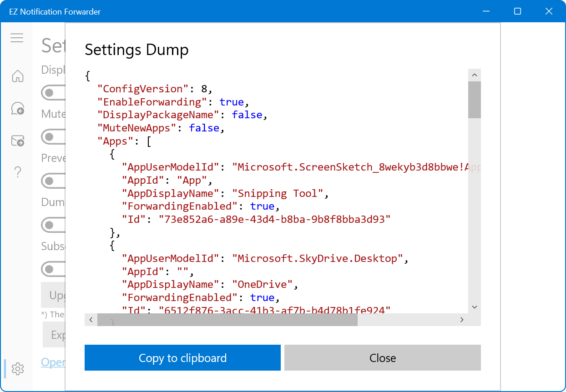Go to the Home page icon

17,76
